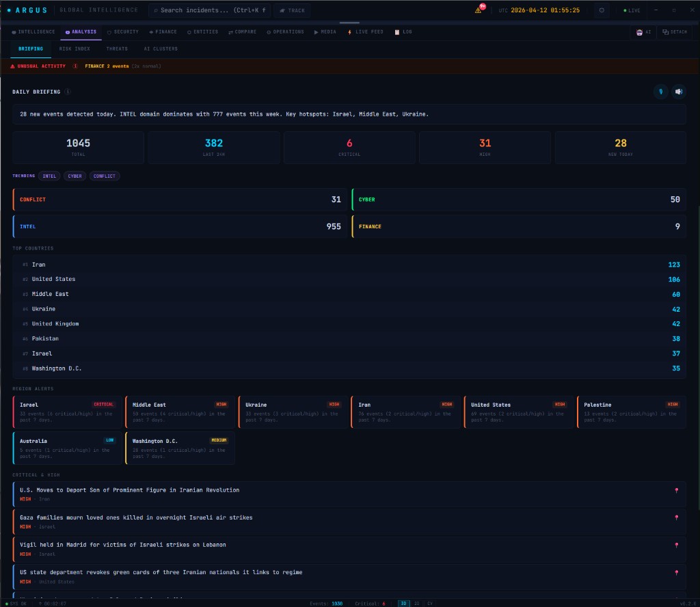Select United States in Top Countries list
The image size is (700, 607).
pos(349,280)
